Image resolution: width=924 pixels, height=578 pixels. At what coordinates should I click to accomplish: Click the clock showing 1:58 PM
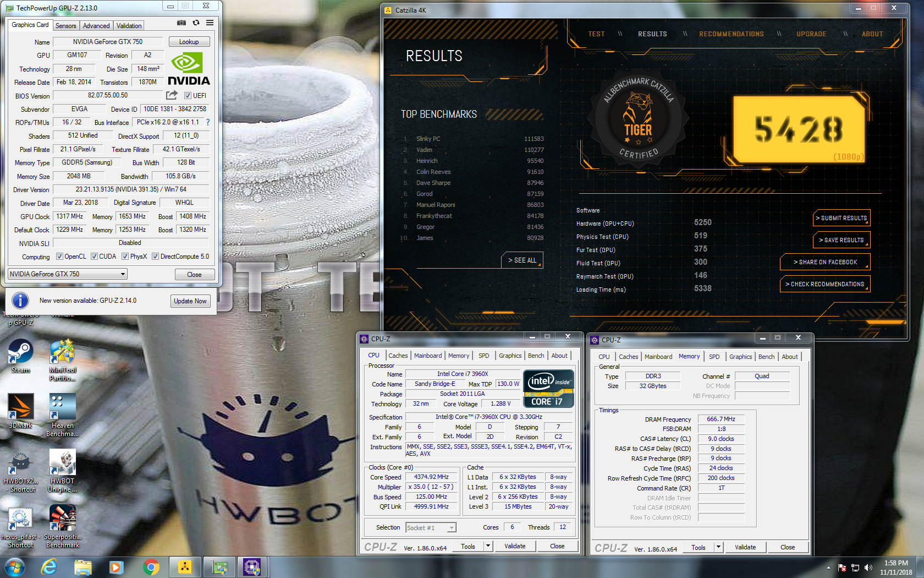click(896, 563)
